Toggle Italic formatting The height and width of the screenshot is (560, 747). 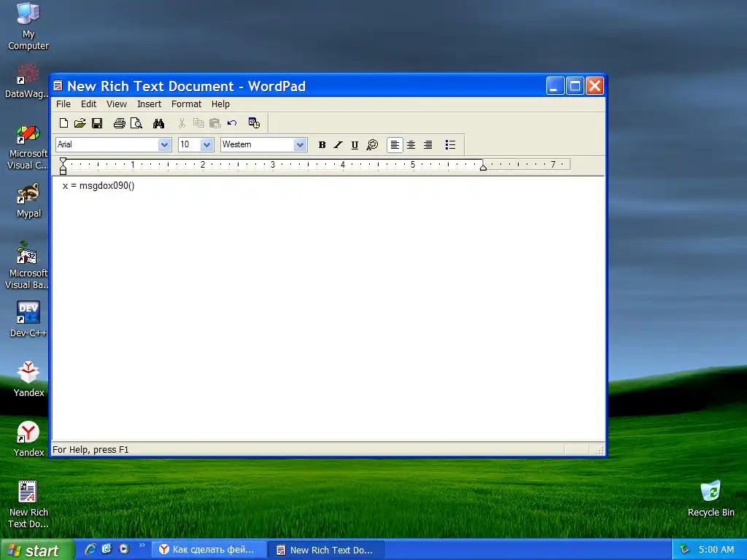click(338, 145)
